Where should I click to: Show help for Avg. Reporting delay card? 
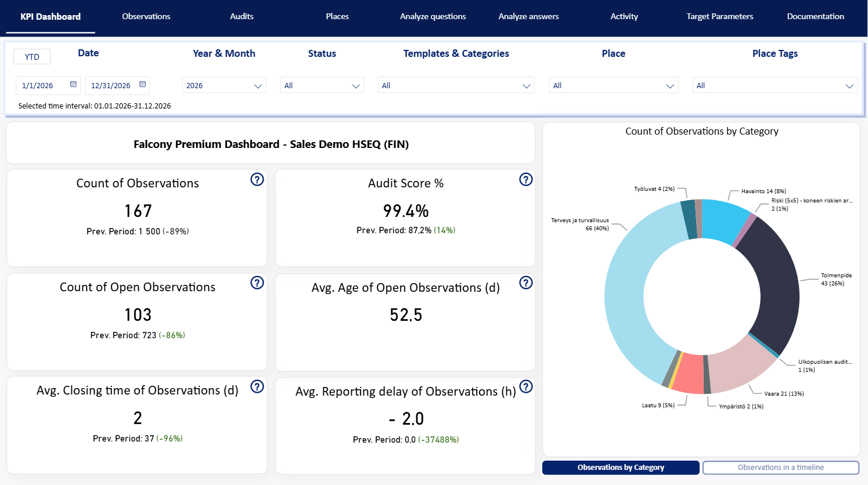[525, 386]
